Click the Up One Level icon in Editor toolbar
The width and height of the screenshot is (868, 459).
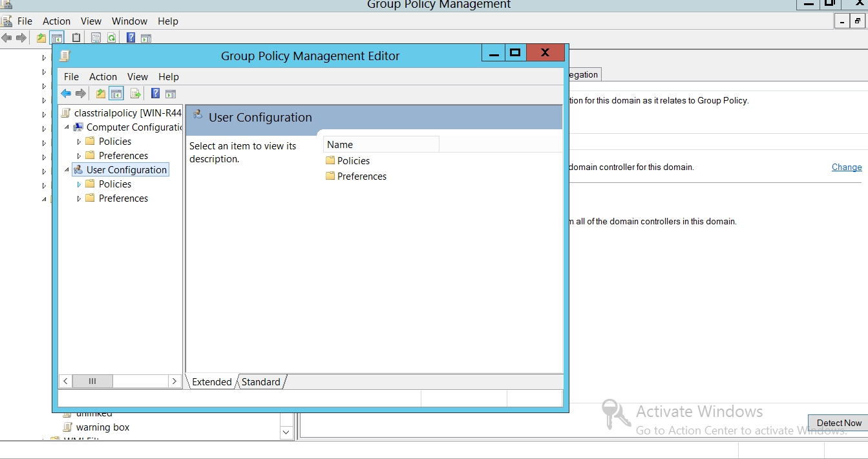pos(101,94)
